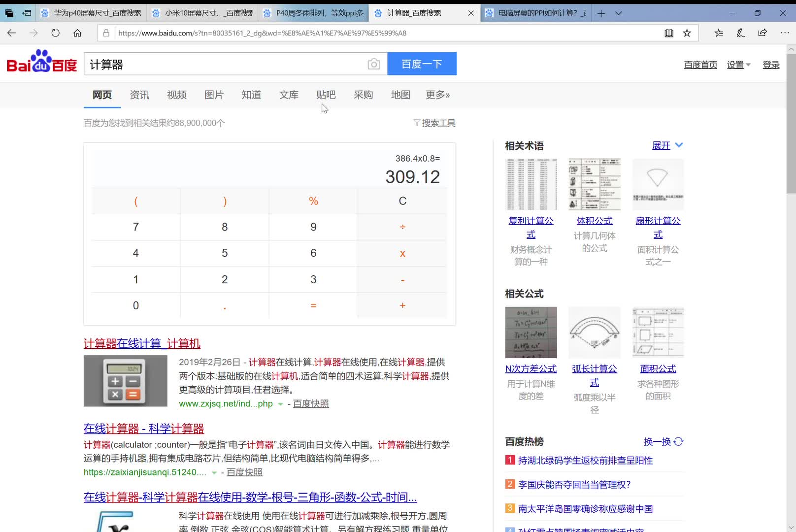Viewport: 796px width, 532px height.
Task: Switch to P40周冬雨排列 tab
Action: coord(314,13)
